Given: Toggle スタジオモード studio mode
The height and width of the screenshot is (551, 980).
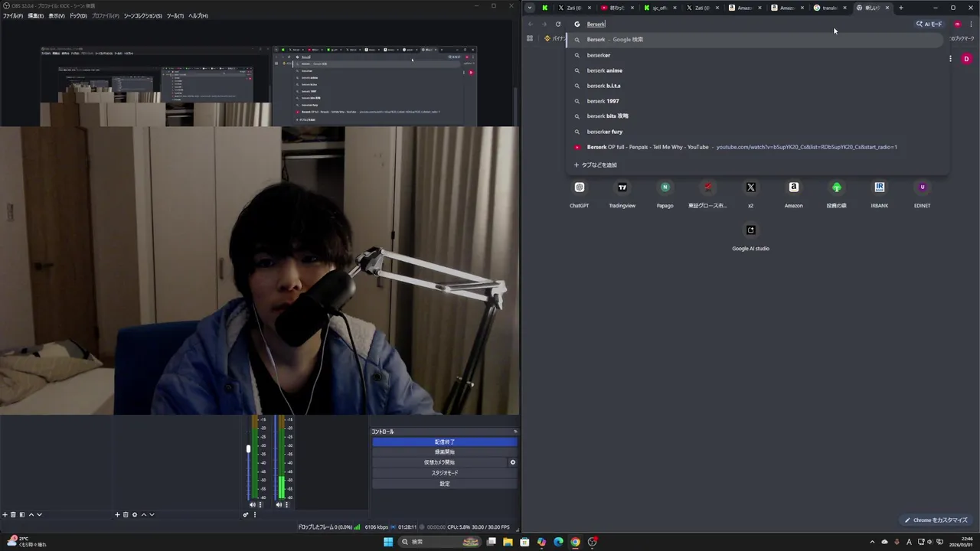Looking at the screenshot, I should pyautogui.click(x=444, y=473).
